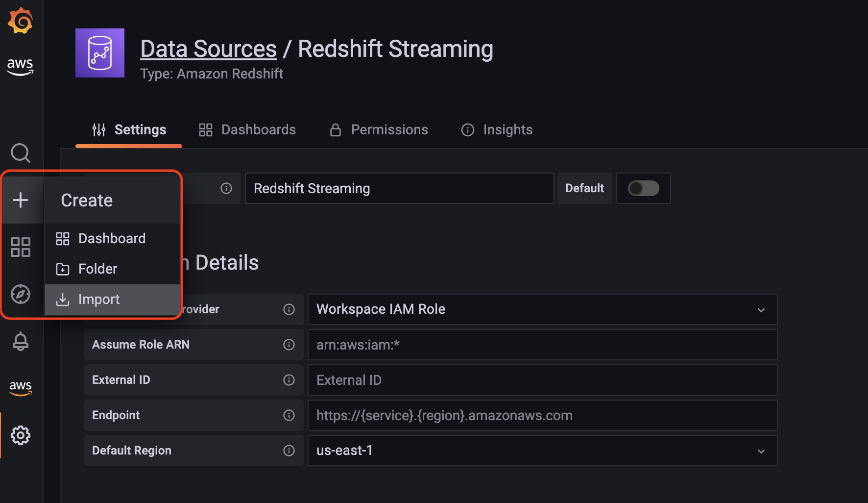Click the Assume Role ARN label
The height and width of the screenshot is (503, 868).
coord(141,345)
